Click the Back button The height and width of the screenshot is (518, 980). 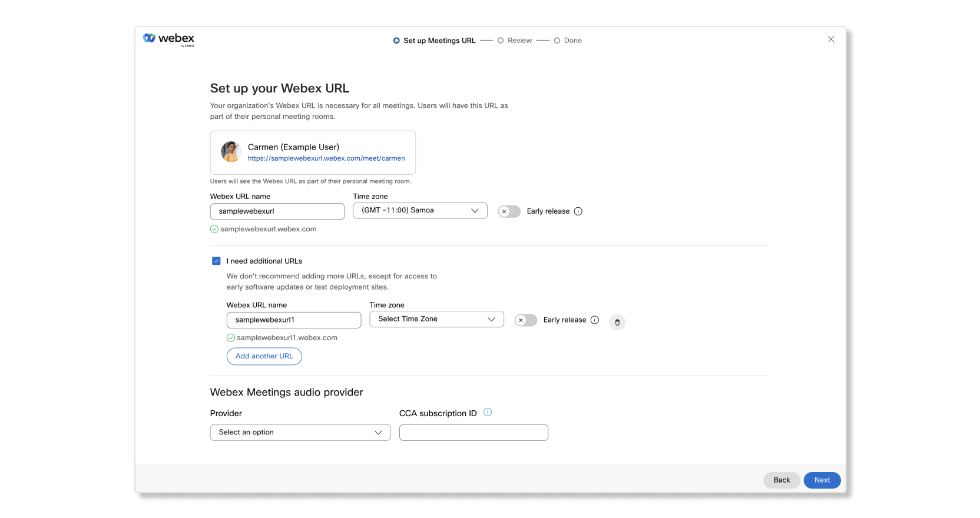coord(782,480)
